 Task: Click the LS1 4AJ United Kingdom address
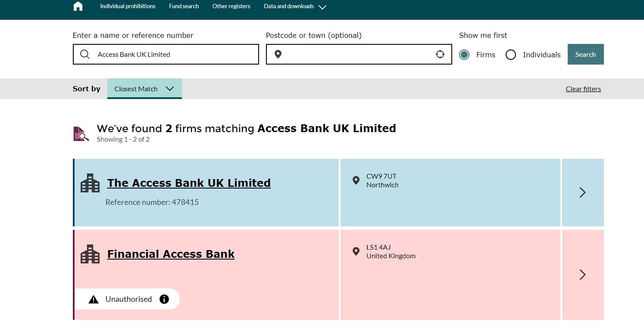pos(391,251)
